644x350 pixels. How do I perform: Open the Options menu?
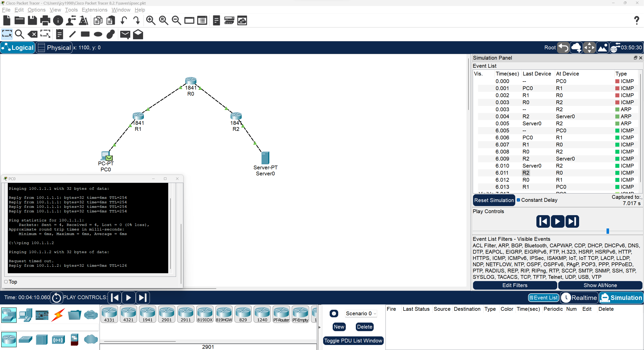[x=36, y=10]
